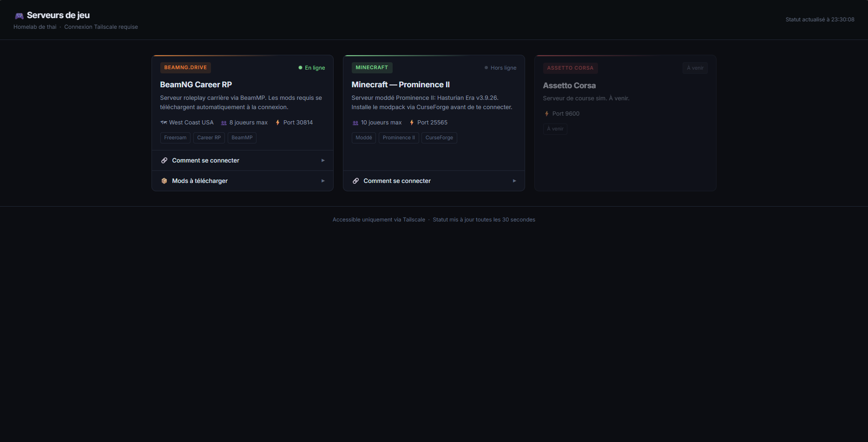Click the link icon in BeamNG Comment se connecter
Image resolution: width=868 pixels, height=442 pixels.
[164, 161]
